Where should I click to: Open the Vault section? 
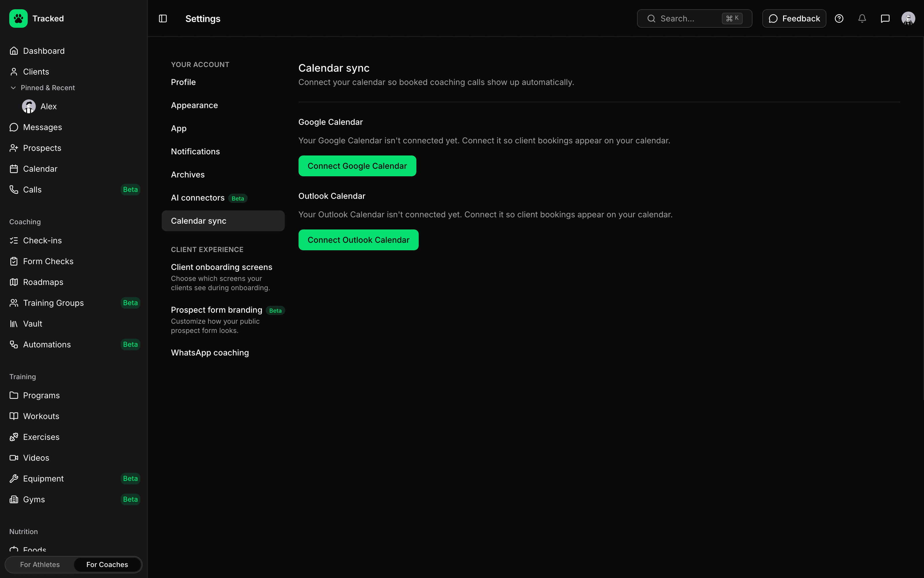tap(74, 324)
